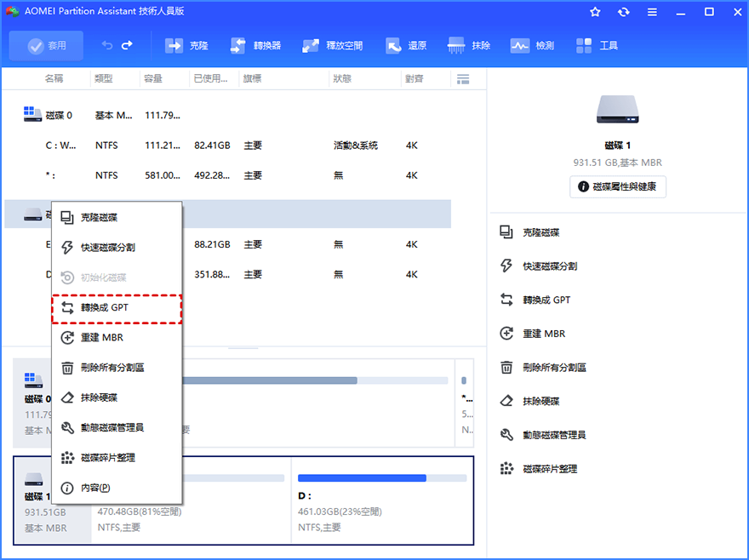Select the D: partition block in disk map
Screen dimensions: 749x560
click(x=382, y=500)
